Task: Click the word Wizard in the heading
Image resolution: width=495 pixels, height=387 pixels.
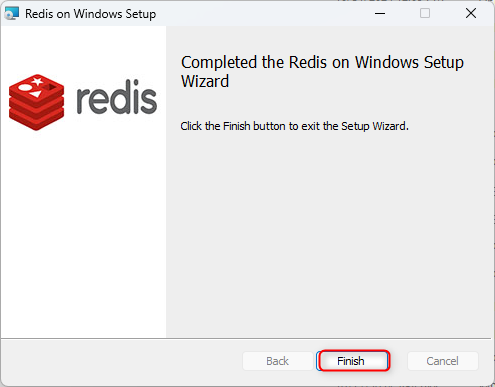Action: [205, 81]
